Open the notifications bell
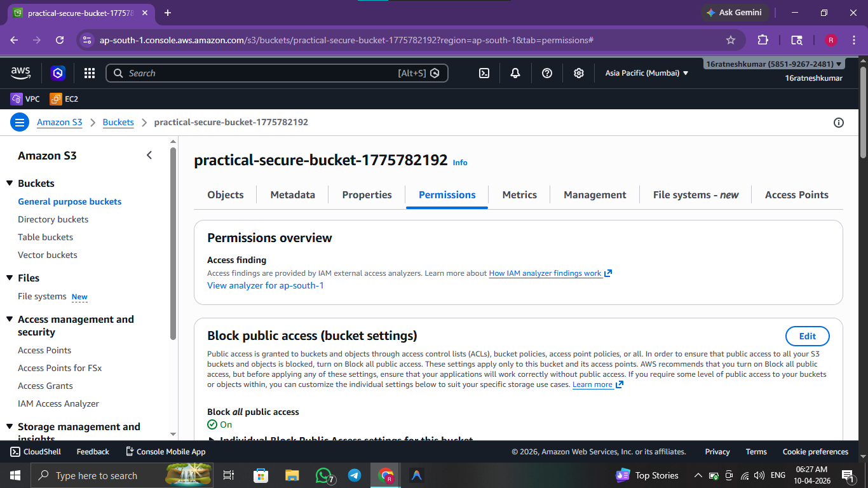This screenshot has height=488, width=868. (515, 73)
